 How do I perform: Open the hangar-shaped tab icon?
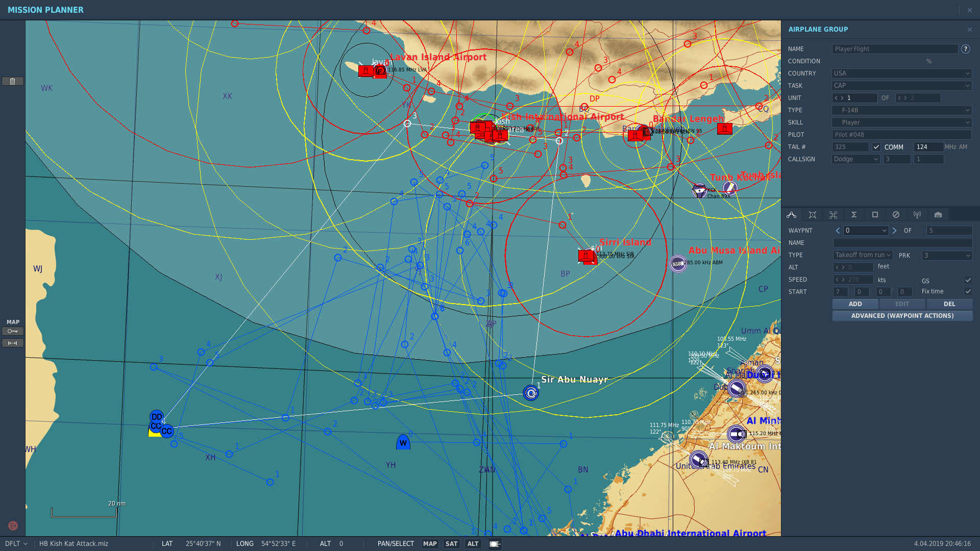point(938,215)
